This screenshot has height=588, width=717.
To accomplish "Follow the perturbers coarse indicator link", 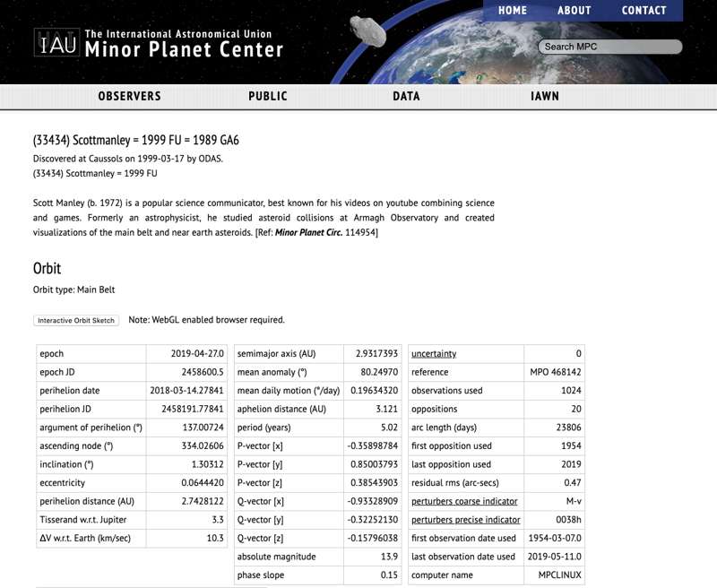I will click(464, 501).
